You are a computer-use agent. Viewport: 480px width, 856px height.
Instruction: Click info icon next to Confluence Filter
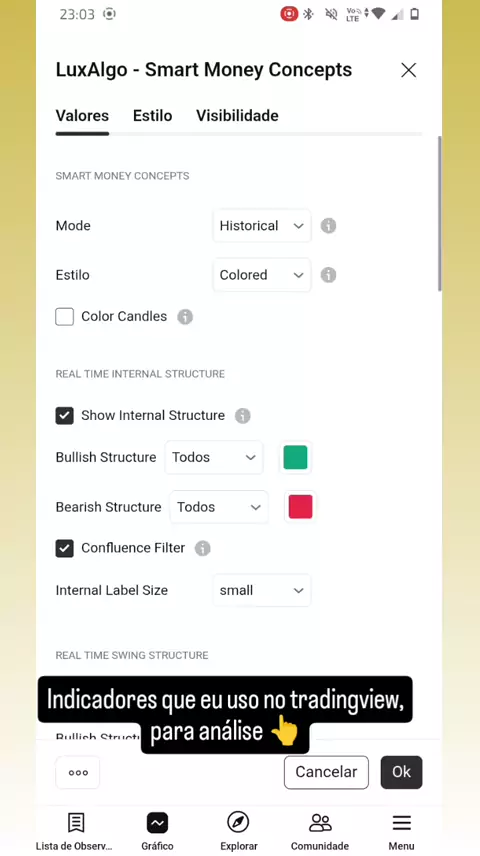point(203,548)
